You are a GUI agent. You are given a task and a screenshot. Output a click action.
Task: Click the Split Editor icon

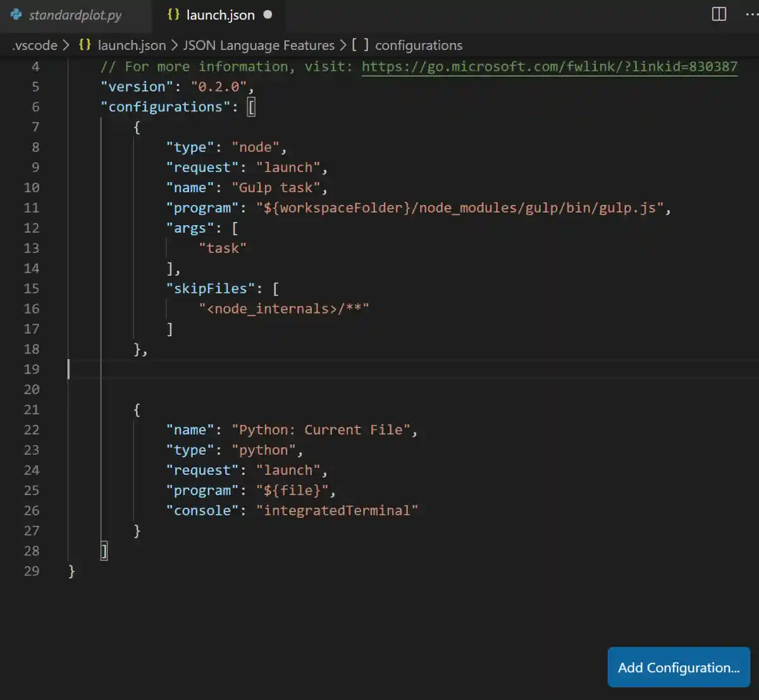click(719, 15)
